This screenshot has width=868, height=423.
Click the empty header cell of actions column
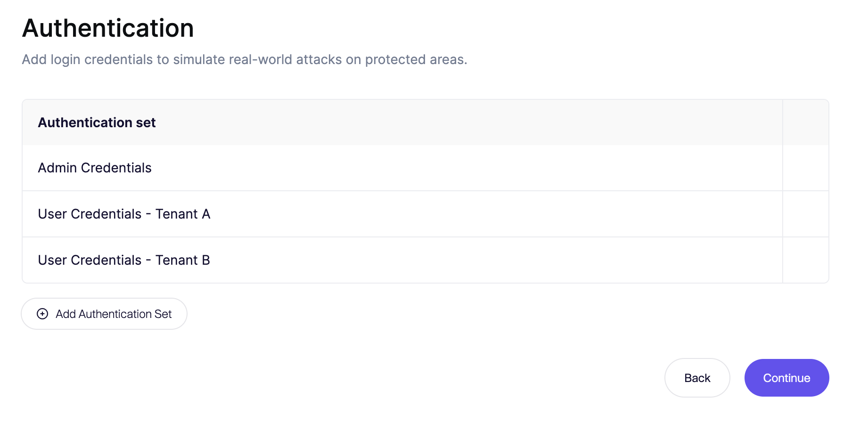pyautogui.click(x=805, y=122)
